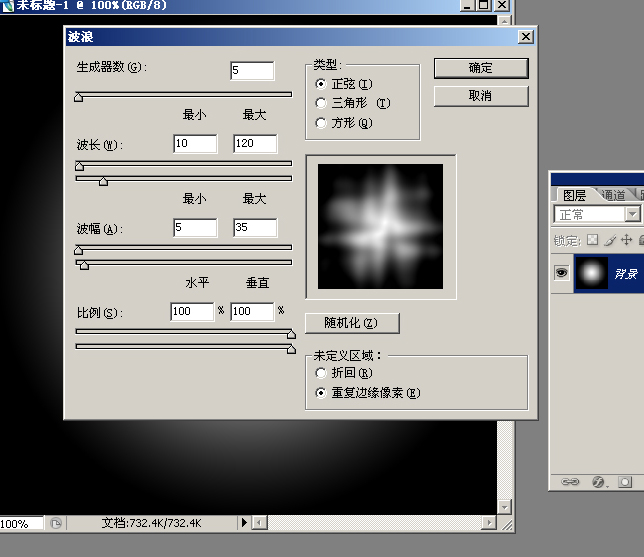This screenshot has height=557, width=644.
Task: Switch to the 通道 tab
Action: (x=614, y=195)
